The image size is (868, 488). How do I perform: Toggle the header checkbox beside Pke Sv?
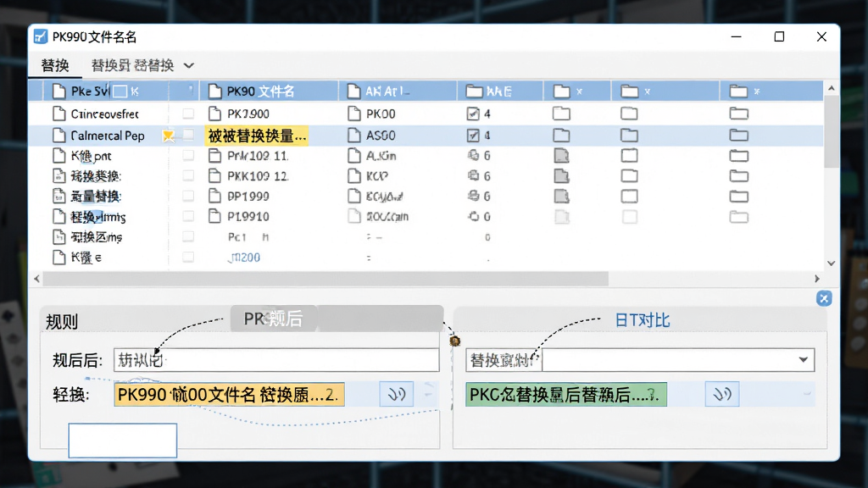120,91
